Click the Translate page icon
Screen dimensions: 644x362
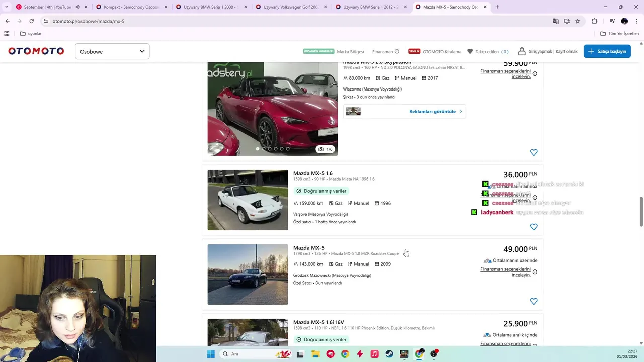point(556,21)
